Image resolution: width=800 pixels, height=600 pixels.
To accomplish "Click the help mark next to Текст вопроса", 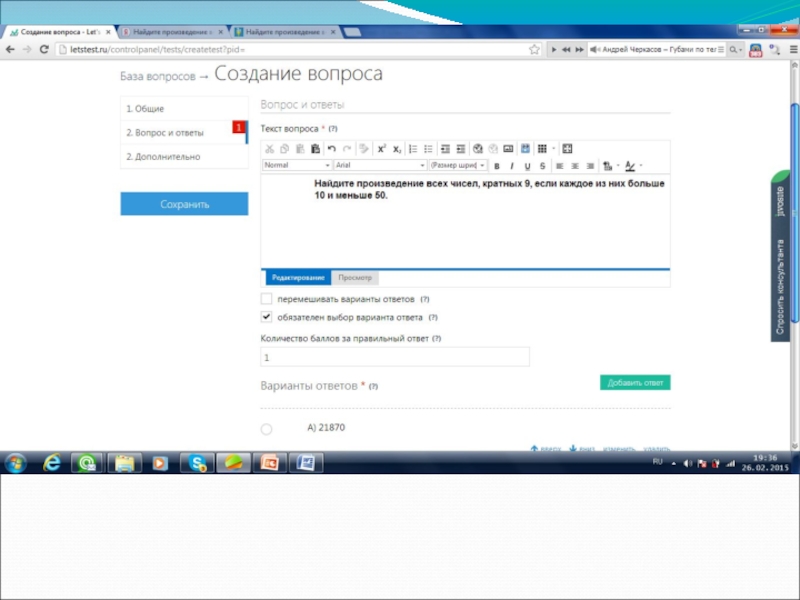I will tap(333, 129).
